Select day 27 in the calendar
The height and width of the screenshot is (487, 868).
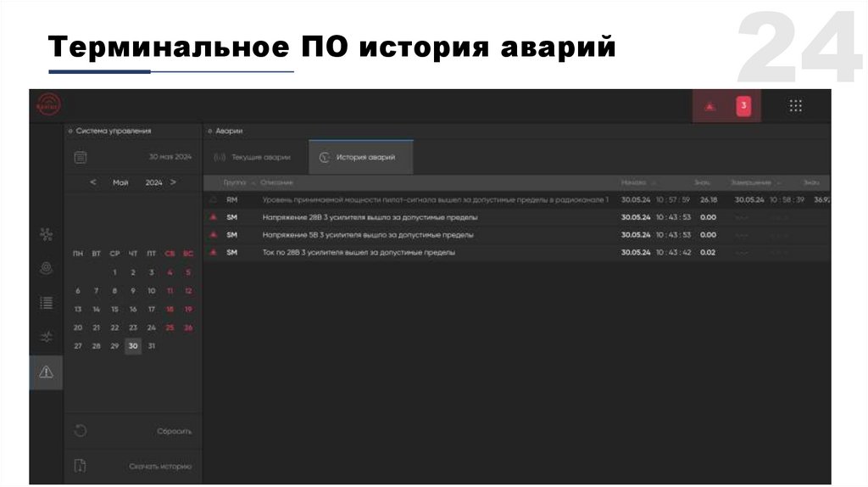[78, 345]
